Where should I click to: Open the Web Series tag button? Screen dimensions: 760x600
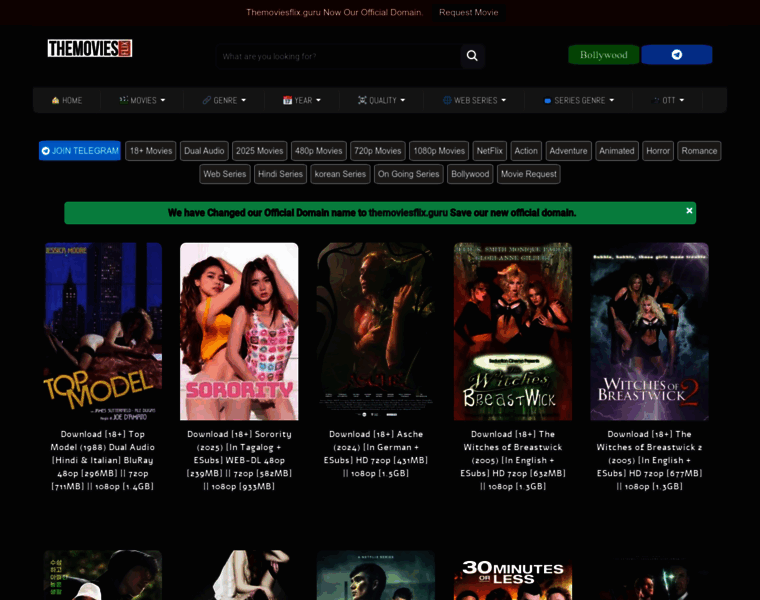pos(225,174)
